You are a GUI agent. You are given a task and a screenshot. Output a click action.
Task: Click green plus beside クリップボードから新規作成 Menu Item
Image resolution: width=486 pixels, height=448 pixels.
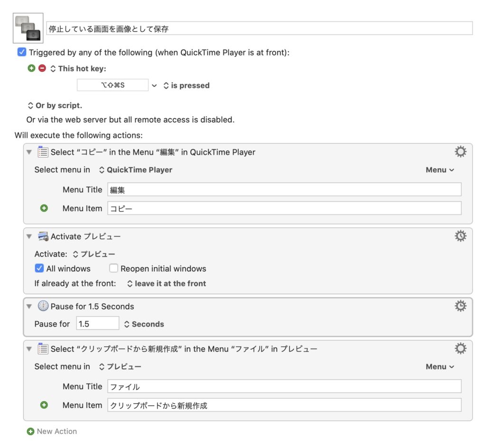tap(45, 405)
